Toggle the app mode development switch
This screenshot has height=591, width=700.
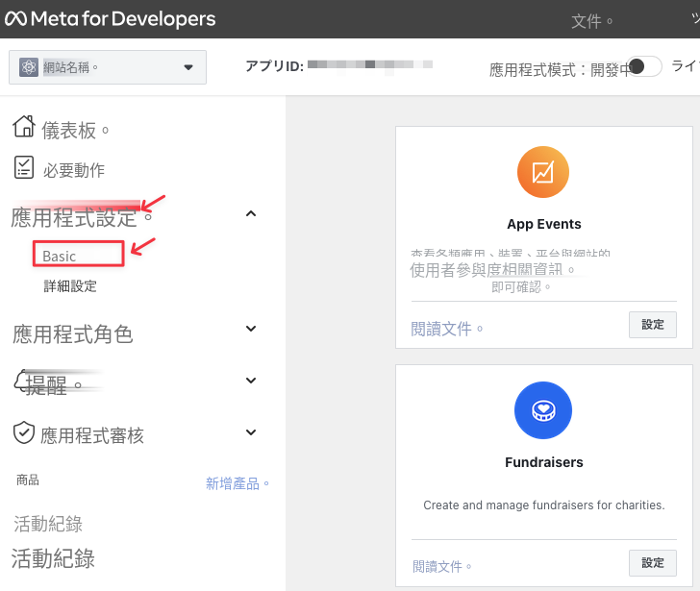pyautogui.click(x=644, y=66)
